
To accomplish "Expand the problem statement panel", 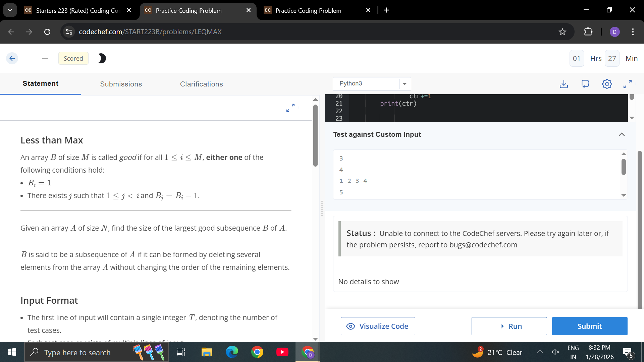I will [x=290, y=108].
